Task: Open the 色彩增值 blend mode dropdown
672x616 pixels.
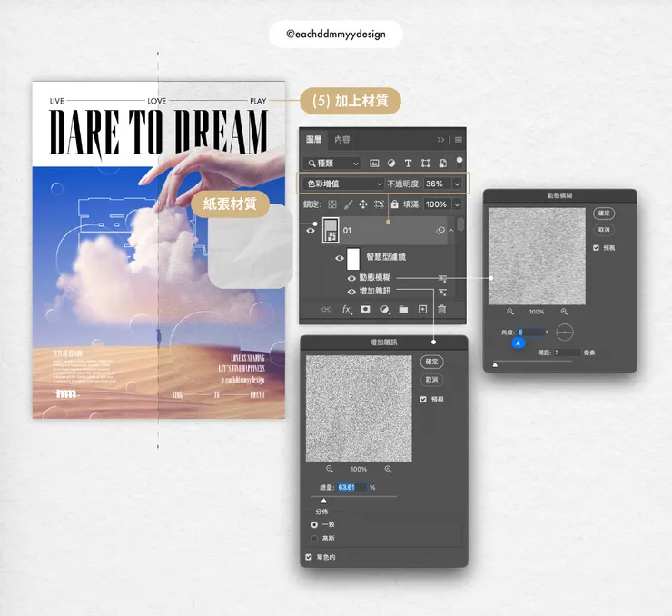Action: pyautogui.click(x=342, y=184)
